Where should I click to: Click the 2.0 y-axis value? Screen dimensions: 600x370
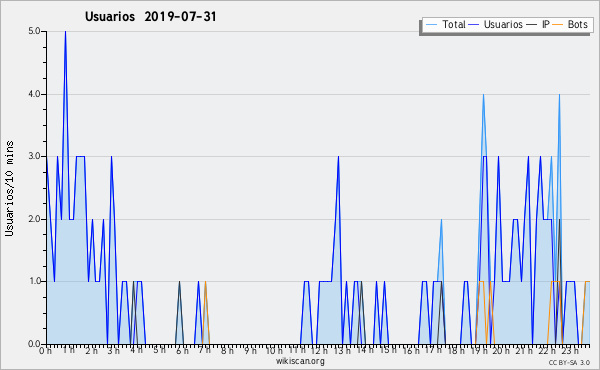(34, 219)
